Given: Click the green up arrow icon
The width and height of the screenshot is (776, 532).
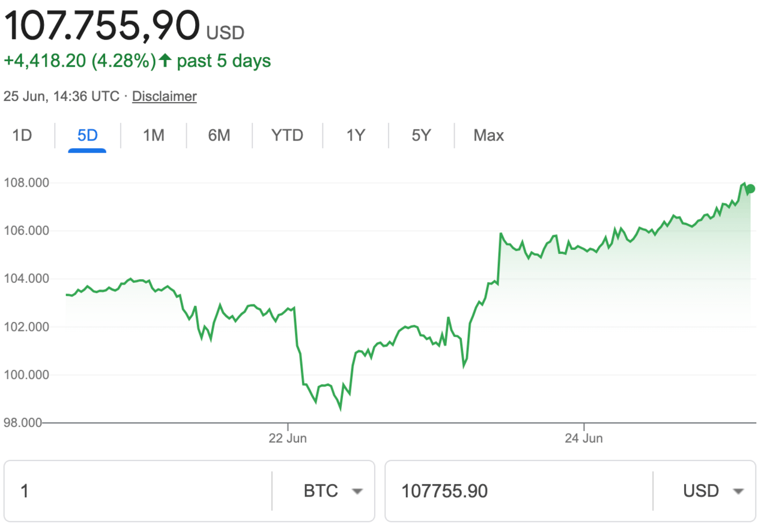Looking at the screenshot, I should [166, 61].
